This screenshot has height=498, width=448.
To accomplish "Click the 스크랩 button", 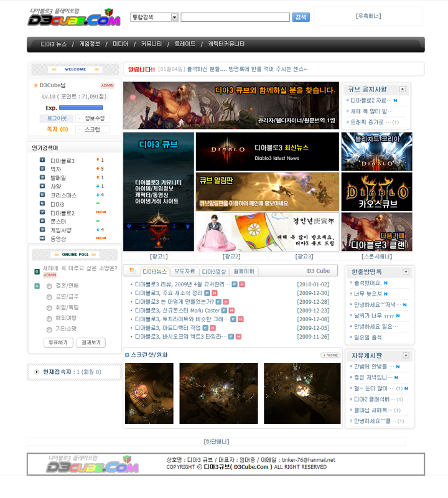I will click(93, 129).
